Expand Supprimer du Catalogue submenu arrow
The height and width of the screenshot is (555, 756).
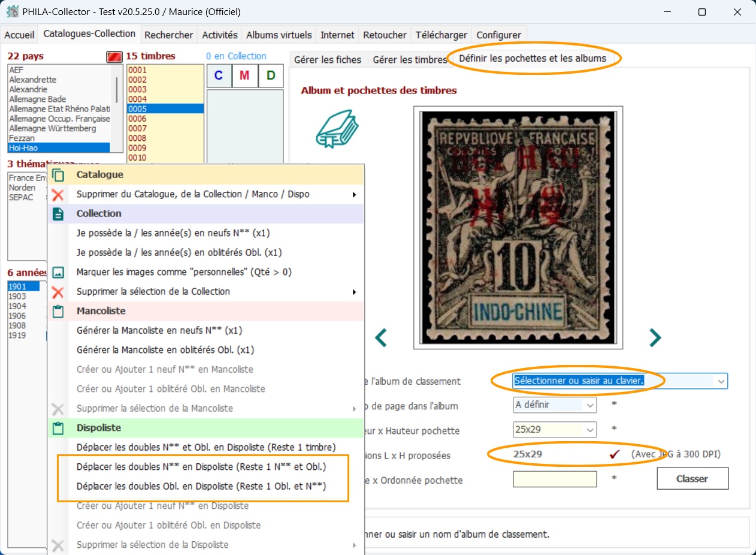pos(355,194)
